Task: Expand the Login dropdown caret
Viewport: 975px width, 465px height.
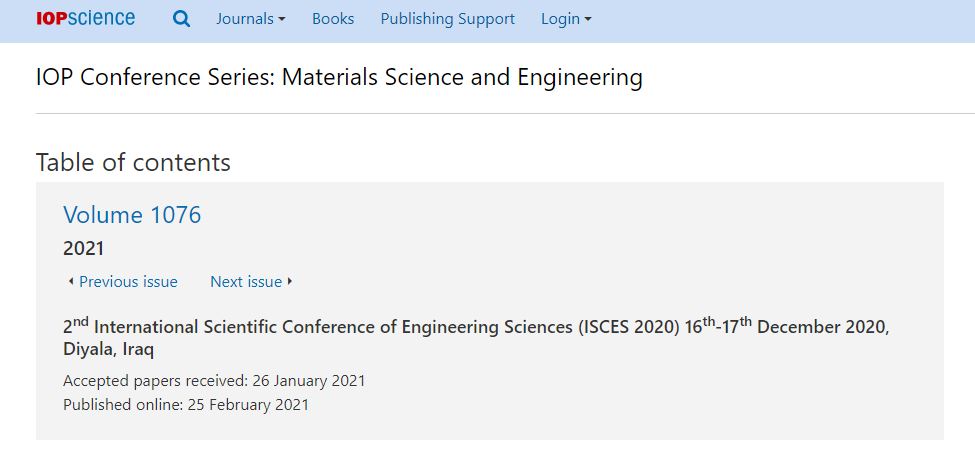Action: [x=588, y=20]
